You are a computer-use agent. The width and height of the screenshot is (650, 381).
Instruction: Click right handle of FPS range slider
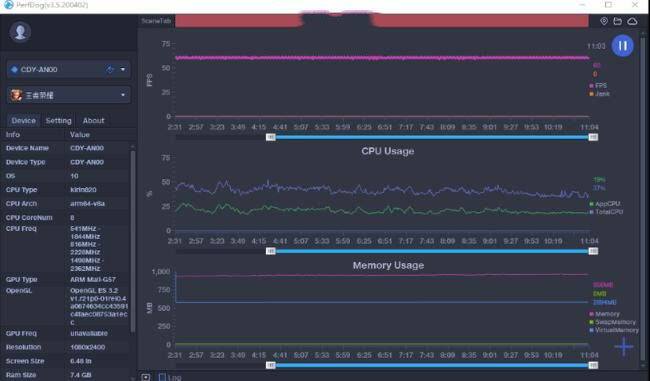(593, 137)
